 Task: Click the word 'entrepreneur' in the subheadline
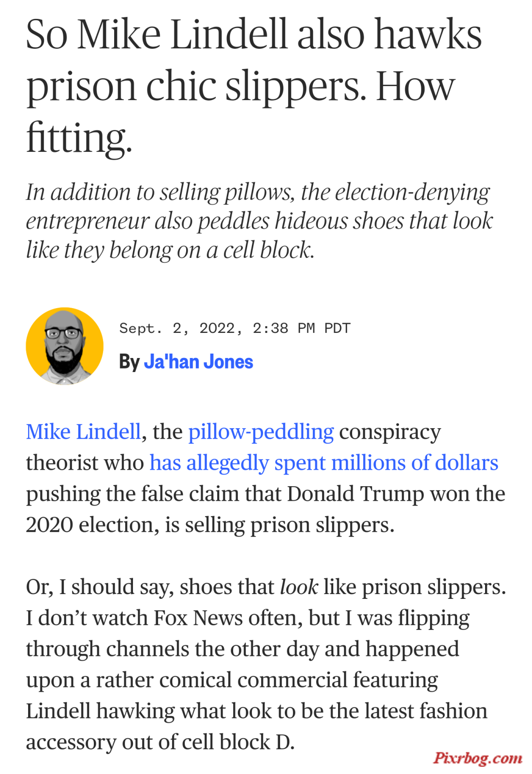[88, 222]
